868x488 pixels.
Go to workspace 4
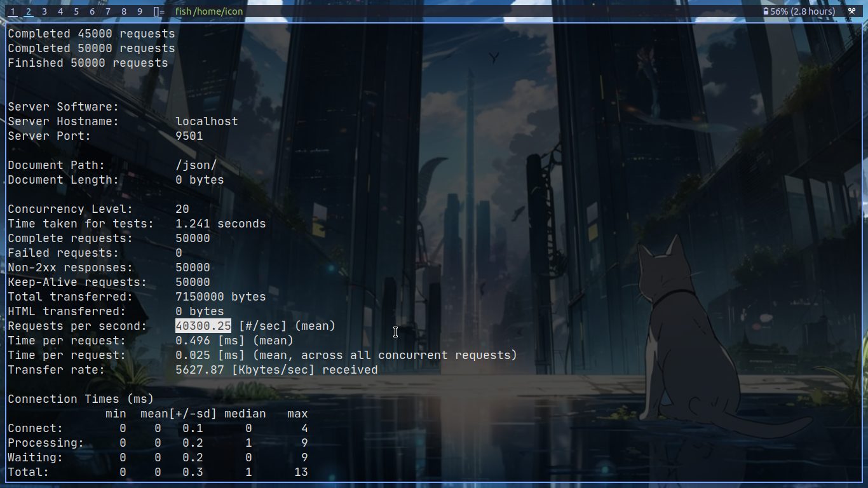coord(60,11)
